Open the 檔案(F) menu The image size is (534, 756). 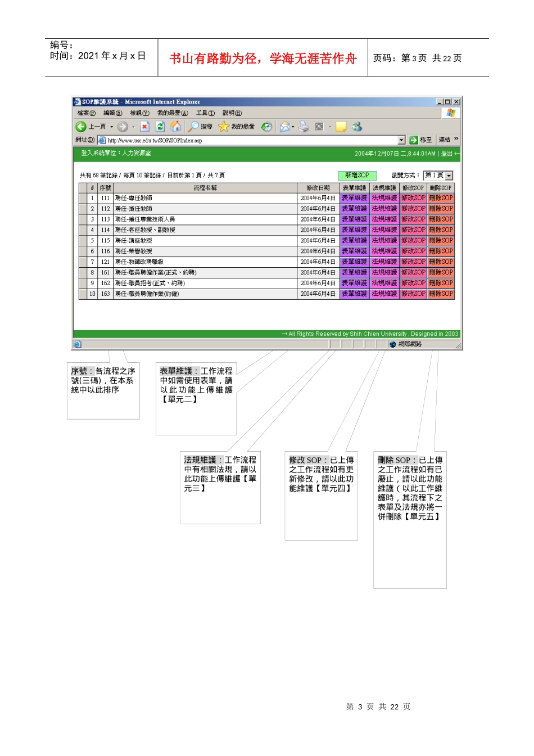(87, 113)
